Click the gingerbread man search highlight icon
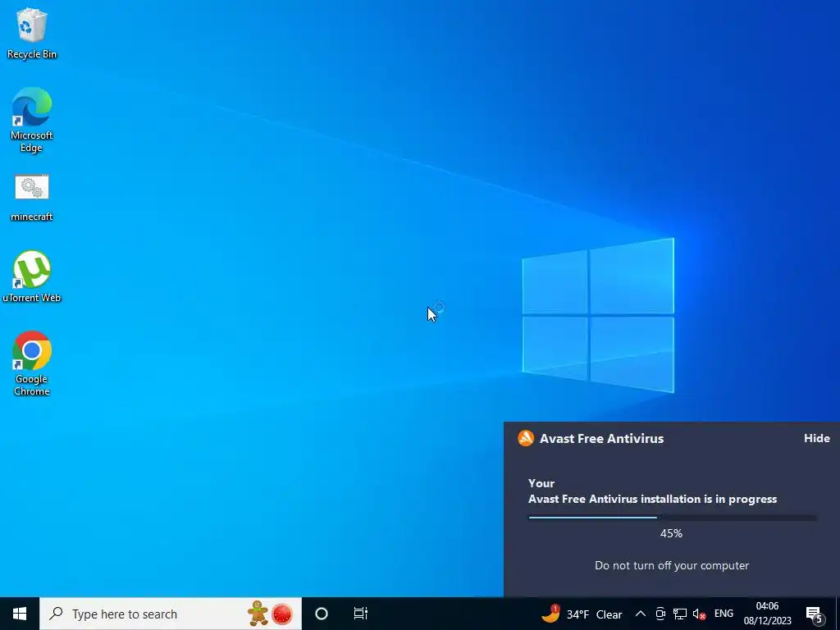The width and height of the screenshot is (840, 630). 258,614
